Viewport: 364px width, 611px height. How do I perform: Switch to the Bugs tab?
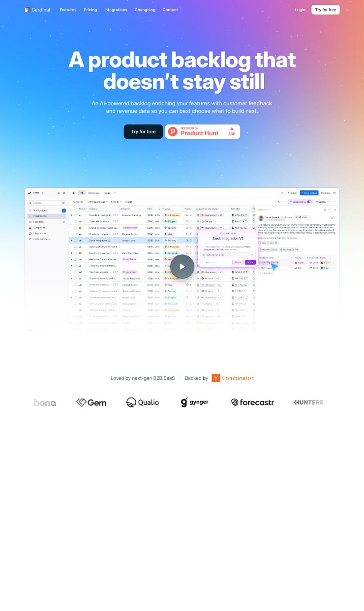pos(107,193)
